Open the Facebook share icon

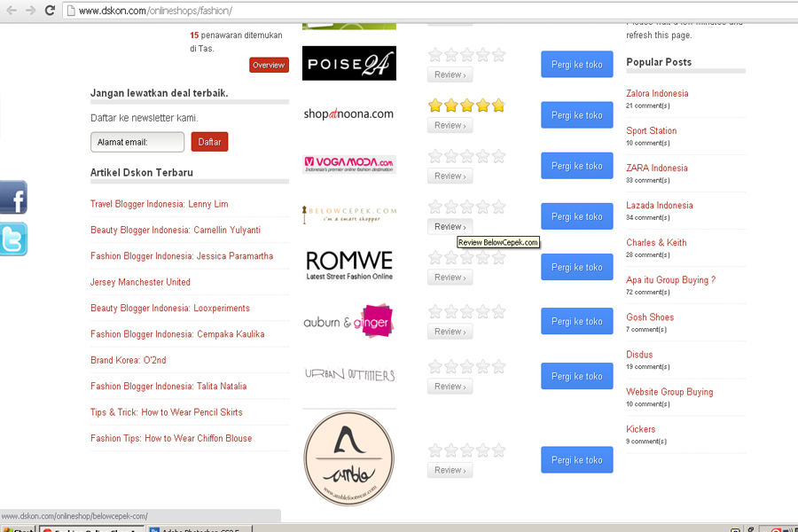[13, 197]
